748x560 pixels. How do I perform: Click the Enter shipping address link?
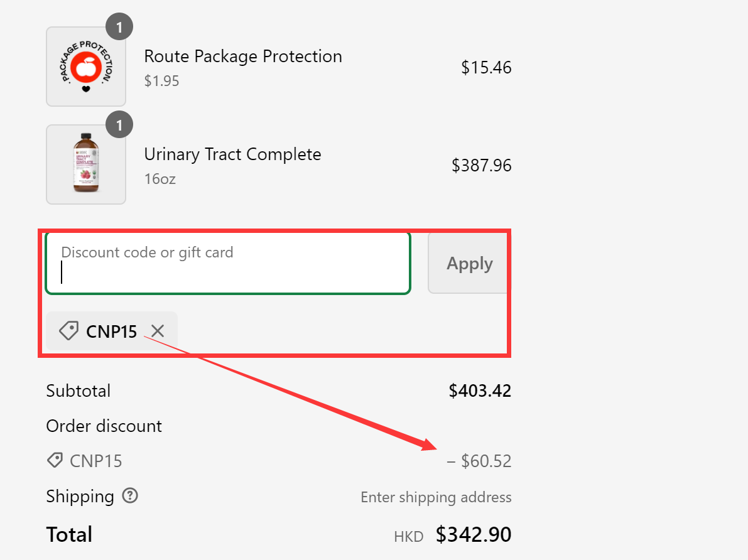(436, 497)
